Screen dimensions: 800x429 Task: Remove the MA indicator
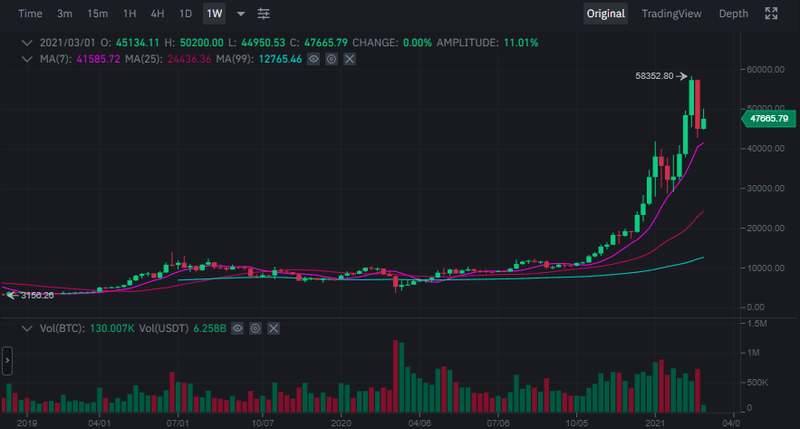349,60
